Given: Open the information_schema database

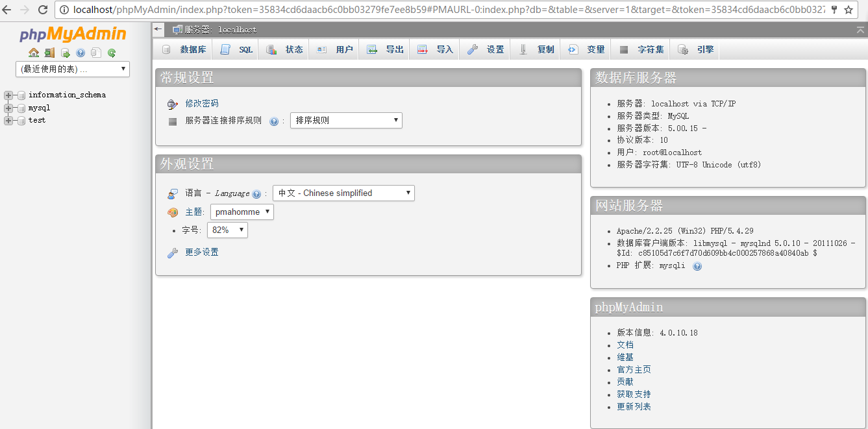Looking at the screenshot, I should (x=67, y=95).
